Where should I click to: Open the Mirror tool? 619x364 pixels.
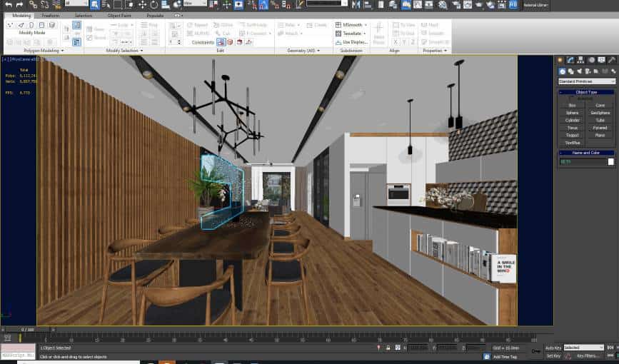(356, 5)
